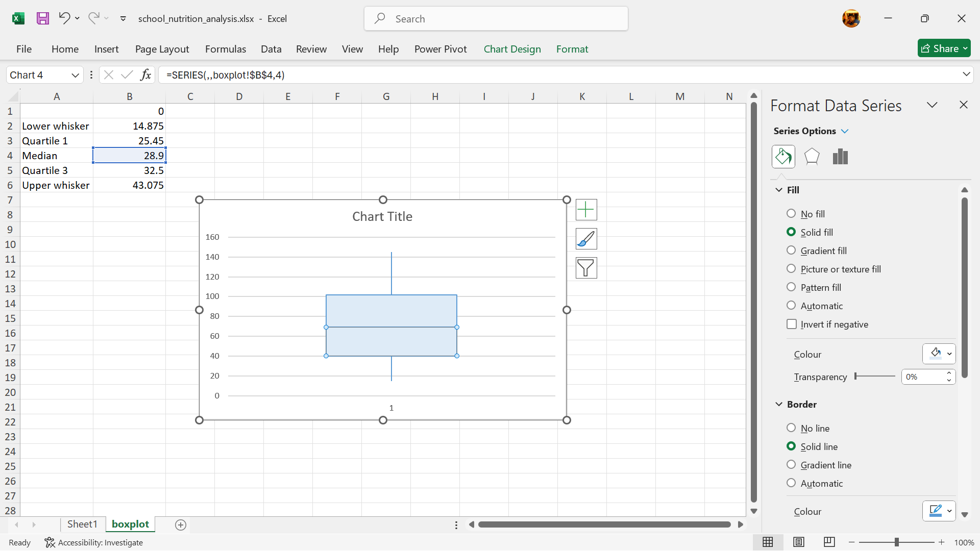Image resolution: width=980 pixels, height=551 pixels.
Task: Open Chart Elements plus button
Action: 586,210
